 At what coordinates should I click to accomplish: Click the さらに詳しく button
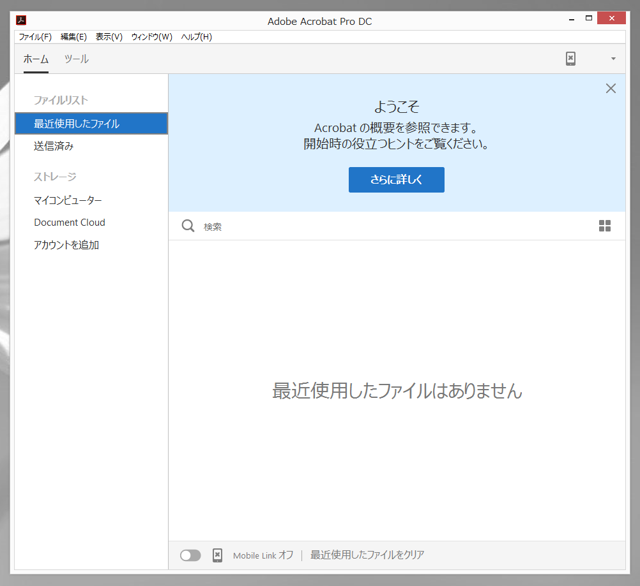click(396, 180)
